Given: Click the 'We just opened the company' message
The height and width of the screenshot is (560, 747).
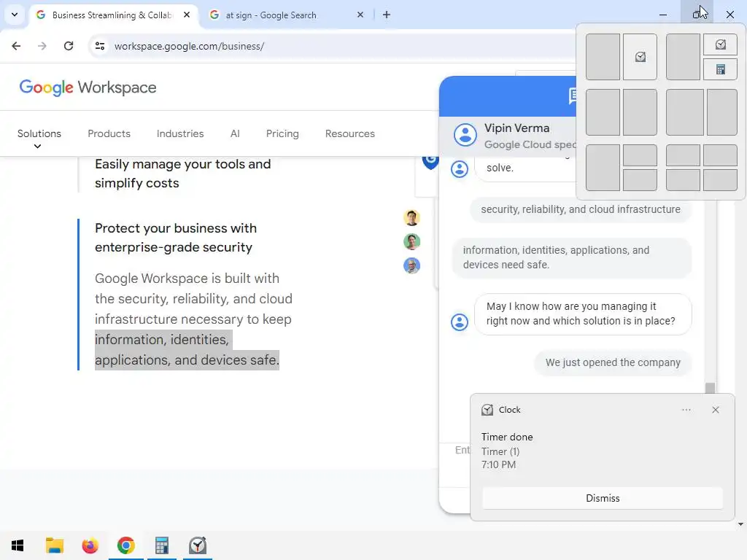Looking at the screenshot, I should click(613, 362).
